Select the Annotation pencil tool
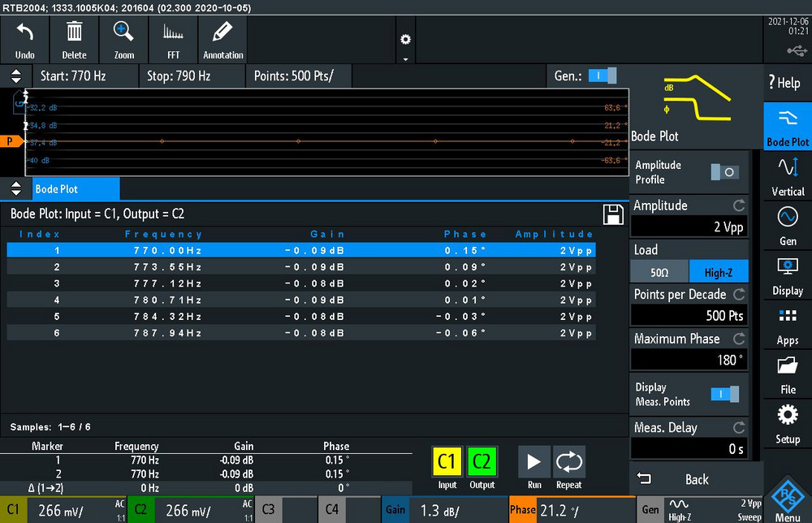The height and width of the screenshot is (523, 812). pyautogui.click(x=223, y=40)
